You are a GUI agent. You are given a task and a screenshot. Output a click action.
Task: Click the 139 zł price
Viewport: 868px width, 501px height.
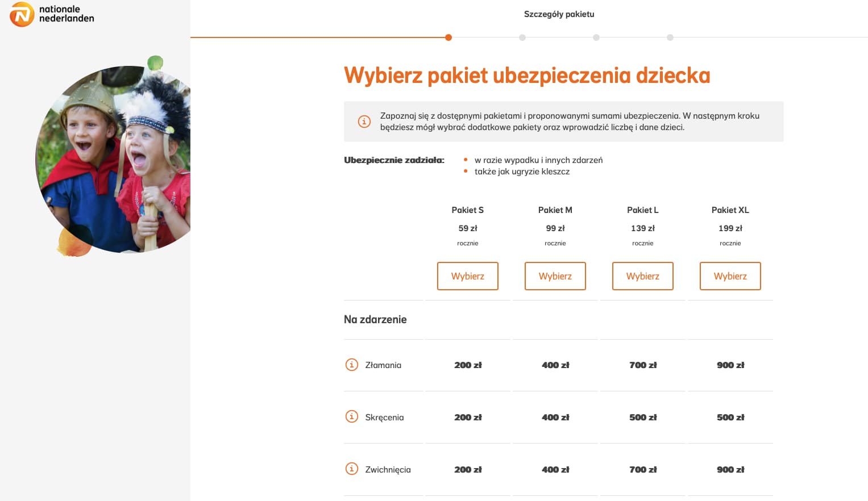[x=643, y=228]
